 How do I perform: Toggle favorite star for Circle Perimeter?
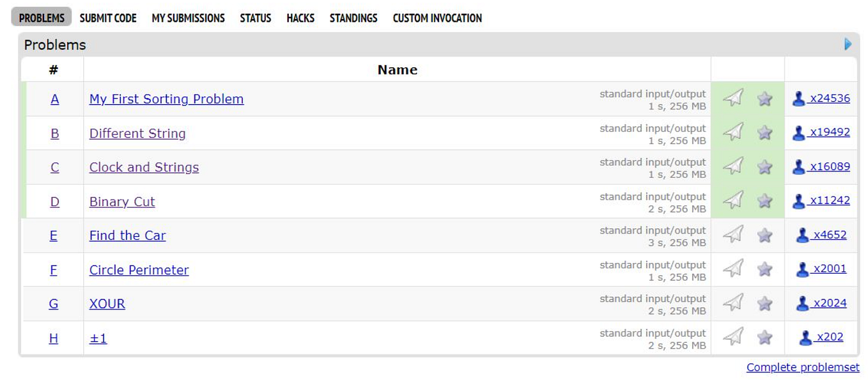(764, 269)
